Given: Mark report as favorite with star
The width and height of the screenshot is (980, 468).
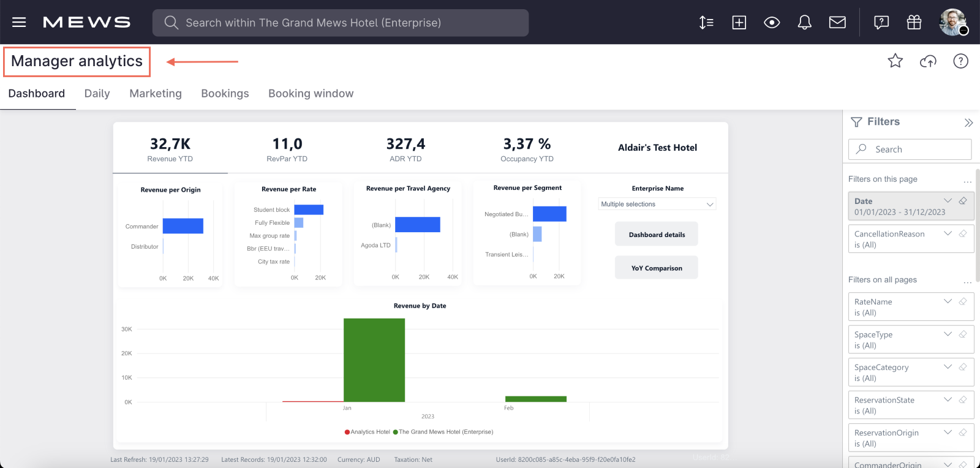Looking at the screenshot, I should click(895, 61).
